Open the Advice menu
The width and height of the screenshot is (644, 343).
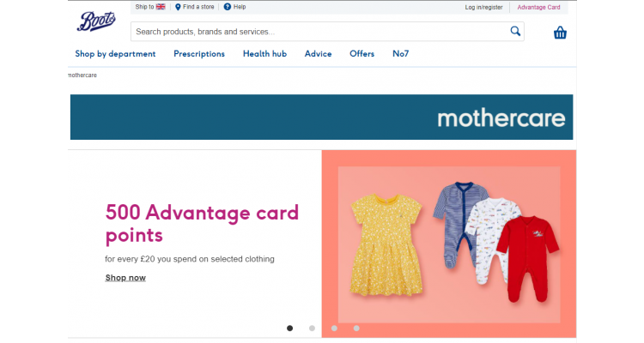tap(318, 54)
